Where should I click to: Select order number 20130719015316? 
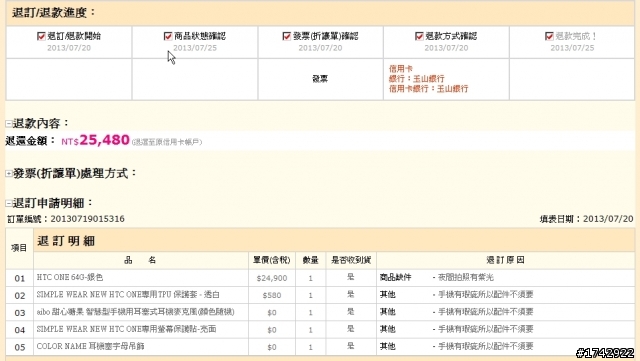pos(87,219)
